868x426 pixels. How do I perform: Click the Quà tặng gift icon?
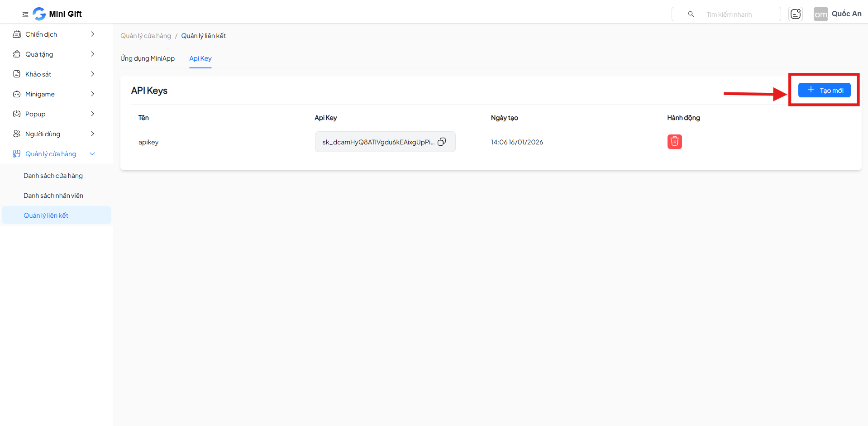[x=17, y=54]
